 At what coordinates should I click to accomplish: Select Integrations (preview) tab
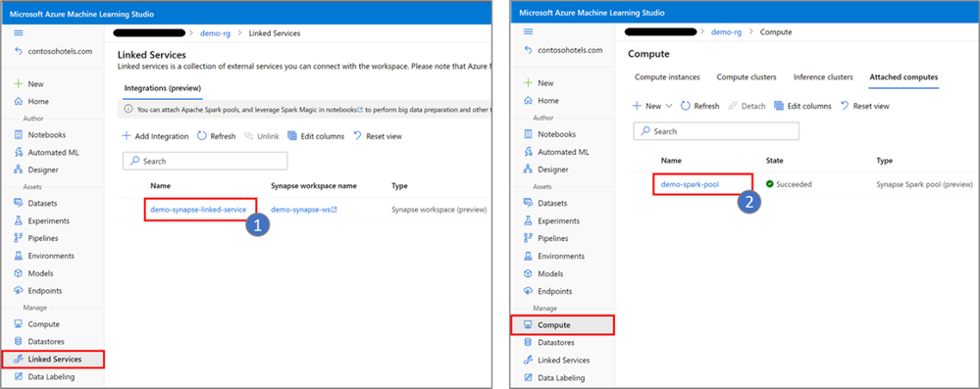click(163, 88)
